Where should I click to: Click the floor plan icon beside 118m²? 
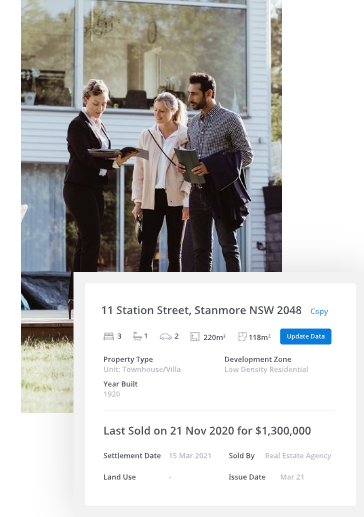pyautogui.click(x=242, y=337)
